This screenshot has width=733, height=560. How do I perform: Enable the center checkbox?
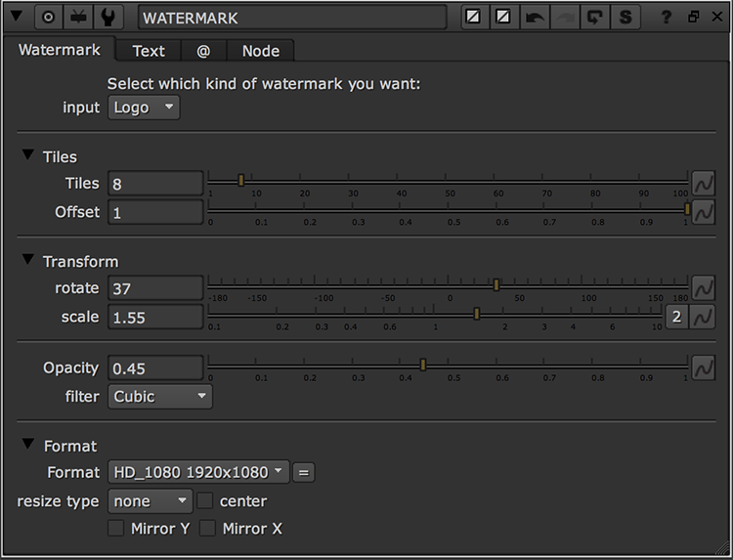click(x=205, y=501)
